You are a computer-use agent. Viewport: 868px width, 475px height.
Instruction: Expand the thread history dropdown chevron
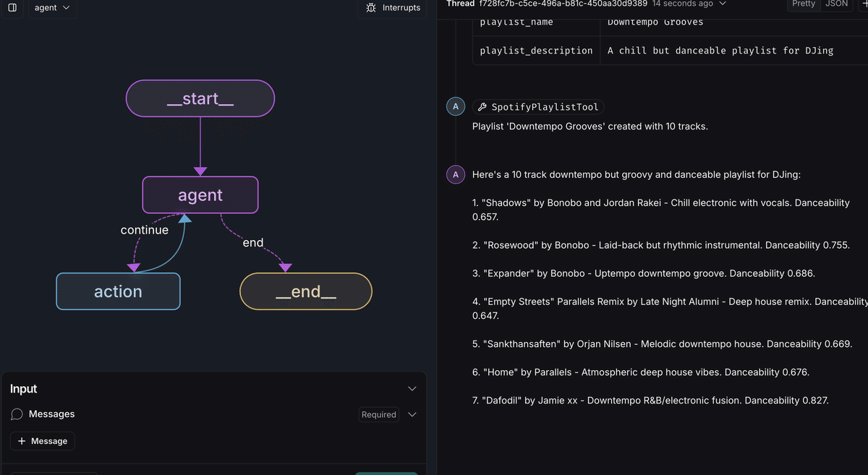click(x=723, y=4)
